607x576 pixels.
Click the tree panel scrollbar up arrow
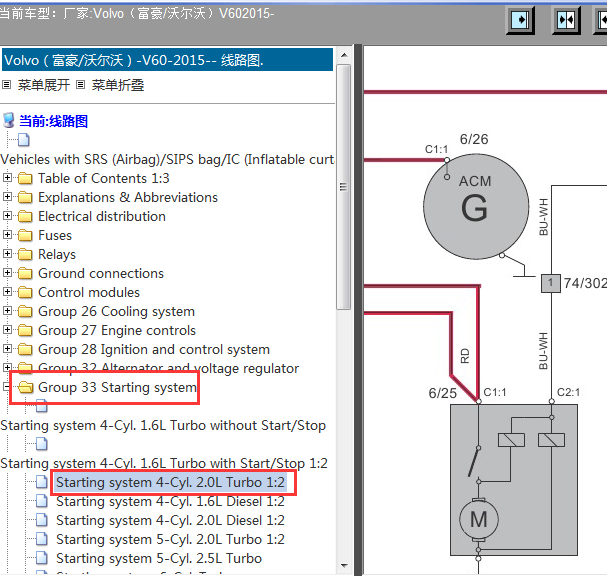[x=344, y=55]
